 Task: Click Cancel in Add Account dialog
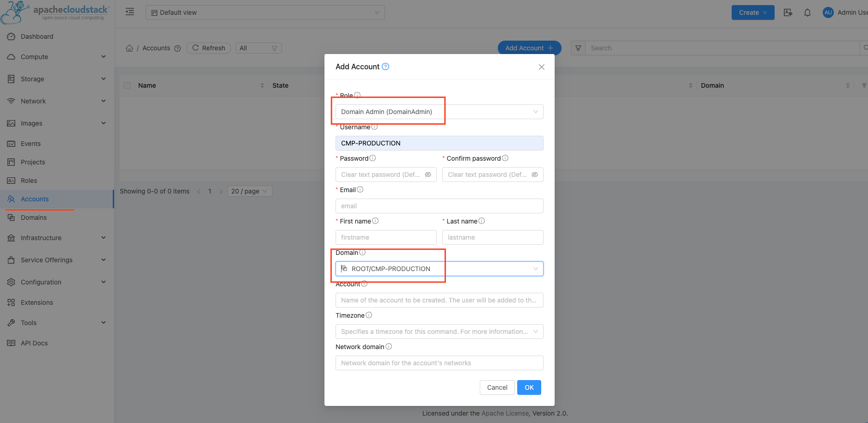497,387
